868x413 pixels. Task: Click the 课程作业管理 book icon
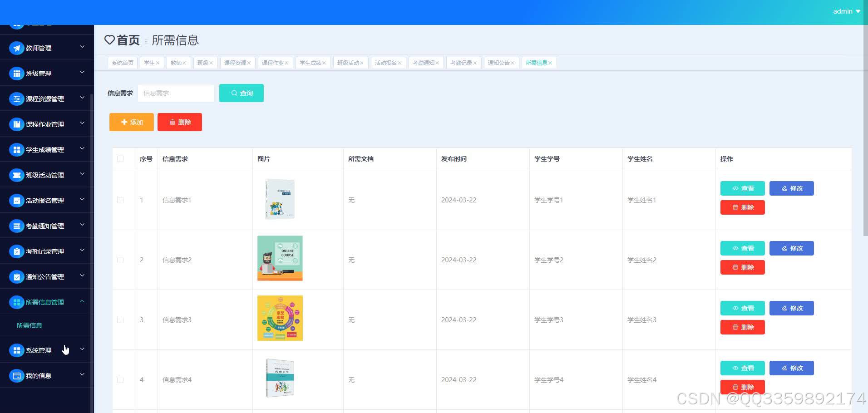17,124
